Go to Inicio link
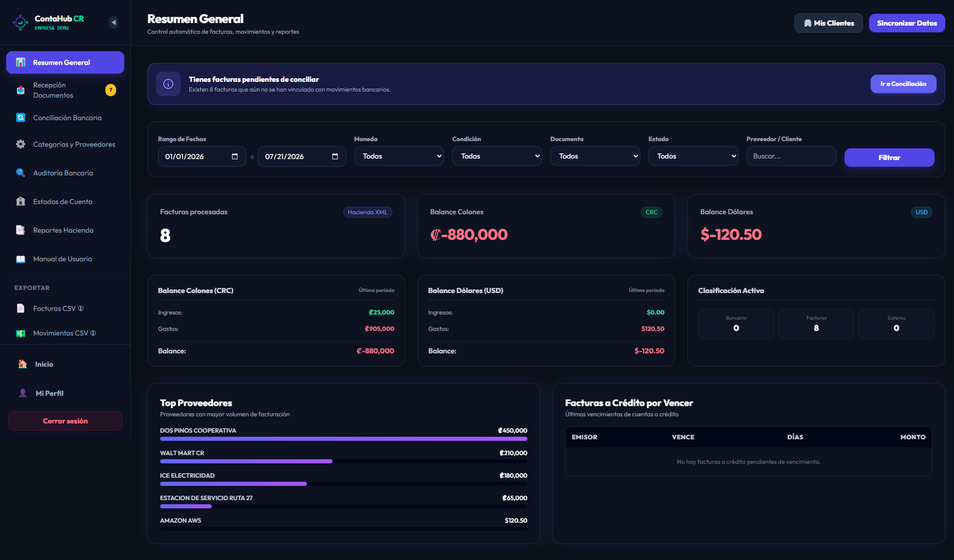 point(65,364)
